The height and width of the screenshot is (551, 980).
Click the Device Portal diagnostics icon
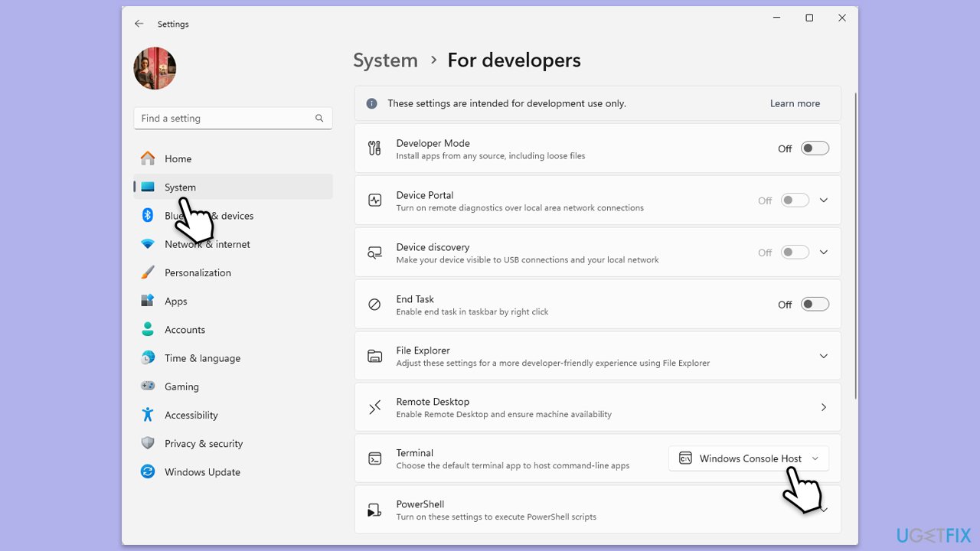click(374, 201)
